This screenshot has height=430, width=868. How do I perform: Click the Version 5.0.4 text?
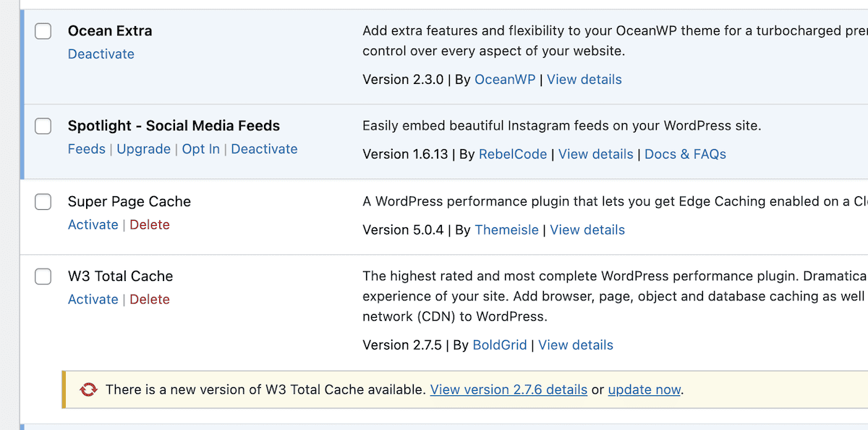pos(403,230)
